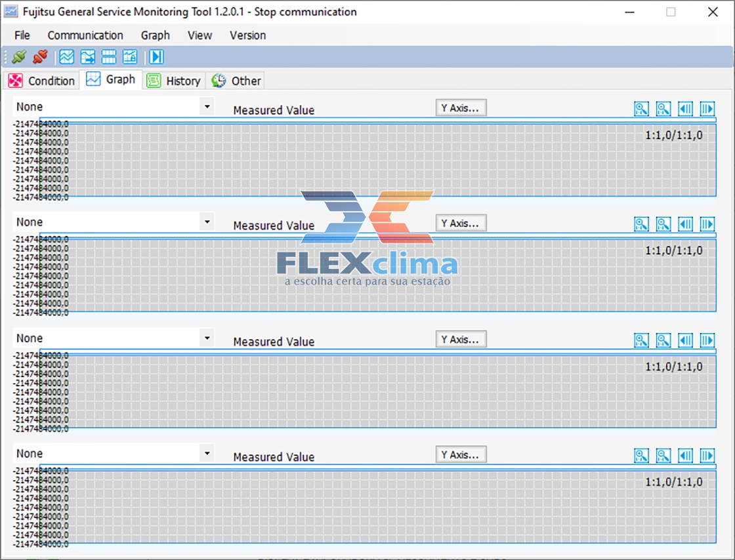Click the second graph's "Measured Value" label
The height and width of the screenshot is (560, 735).
click(274, 225)
